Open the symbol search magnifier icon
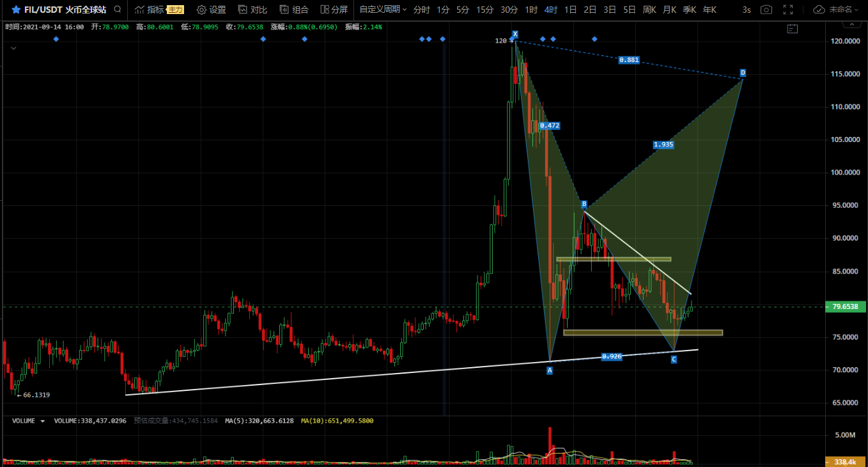Viewport: 868px width, 467px height. 117,10
